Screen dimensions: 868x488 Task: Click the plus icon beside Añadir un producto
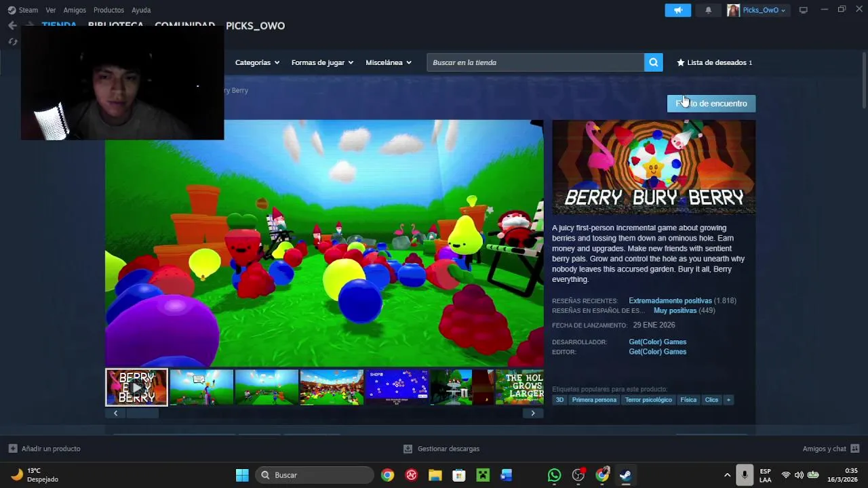click(13, 449)
